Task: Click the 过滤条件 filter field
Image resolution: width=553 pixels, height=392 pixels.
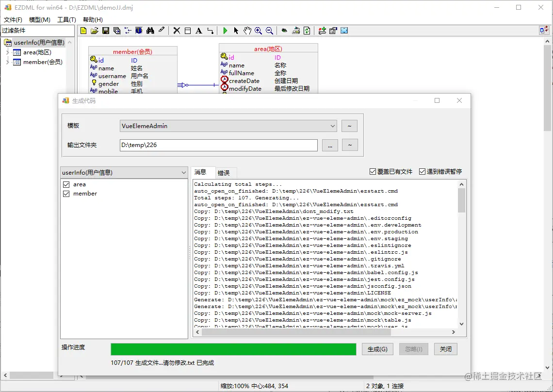Action: (x=37, y=31)
